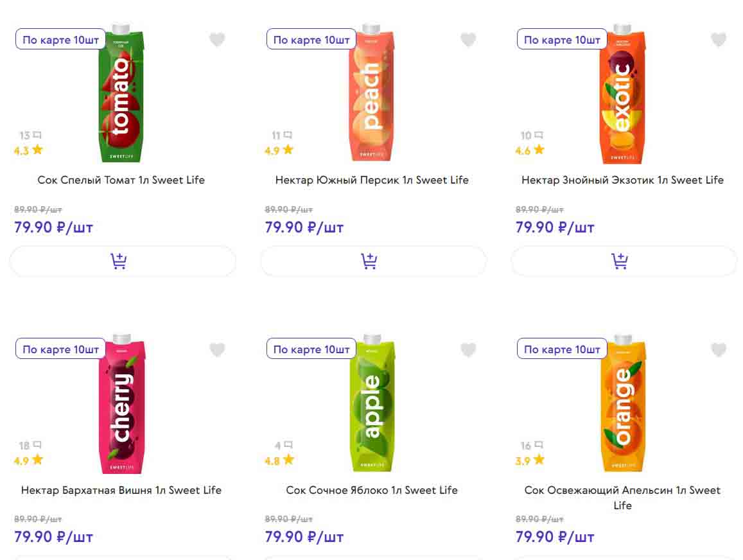This screenshot has width=743, height=560.
Task: Open reviews count for tomato juice
Action: tap(30, 136)
